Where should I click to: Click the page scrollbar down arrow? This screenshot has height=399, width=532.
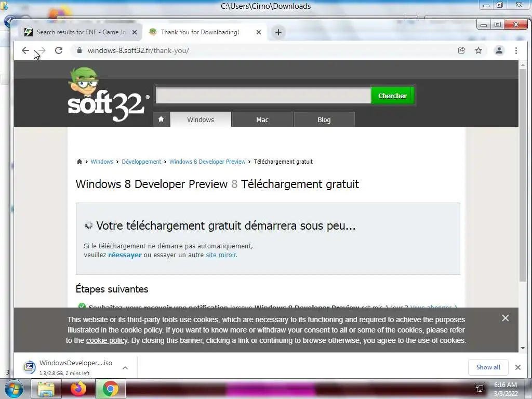point(523,348)
